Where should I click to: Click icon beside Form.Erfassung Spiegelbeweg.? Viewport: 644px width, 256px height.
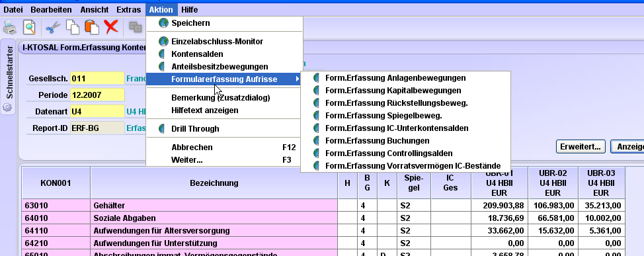[316, 116]
